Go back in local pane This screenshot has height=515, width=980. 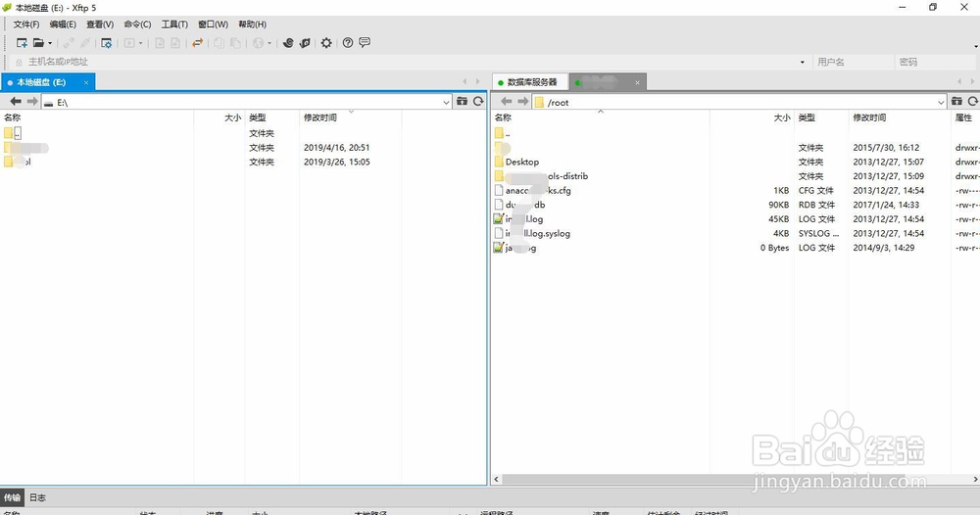[x=16, y=101]
